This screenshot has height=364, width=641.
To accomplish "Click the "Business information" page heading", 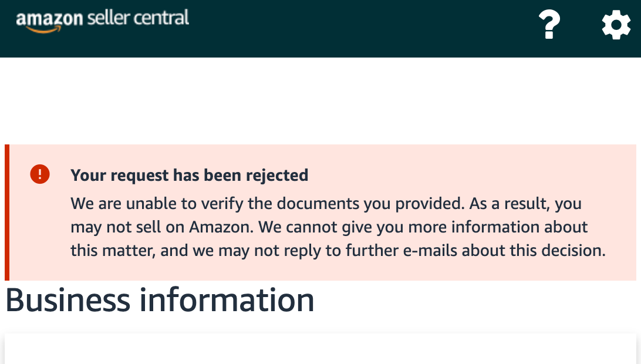I will (160, 300).
